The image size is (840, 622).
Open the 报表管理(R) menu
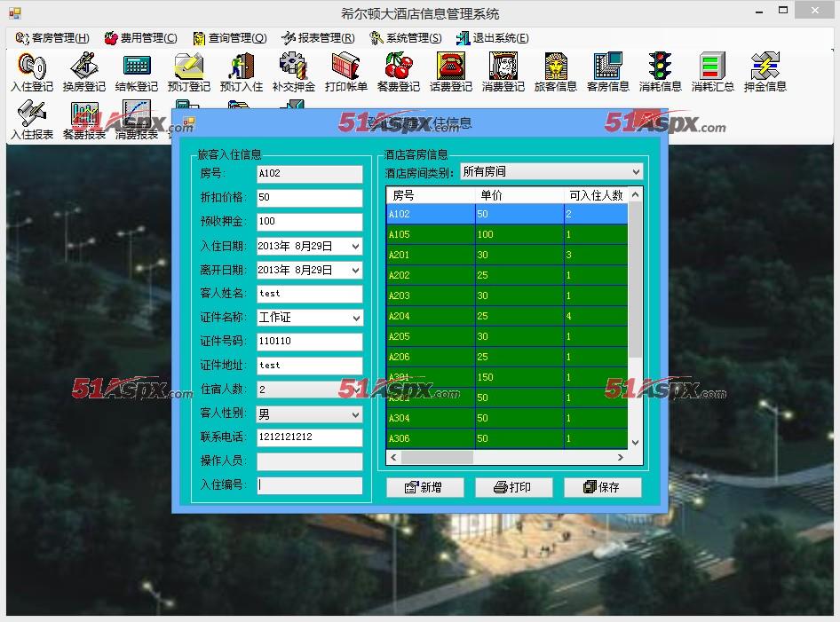(318, 38)
